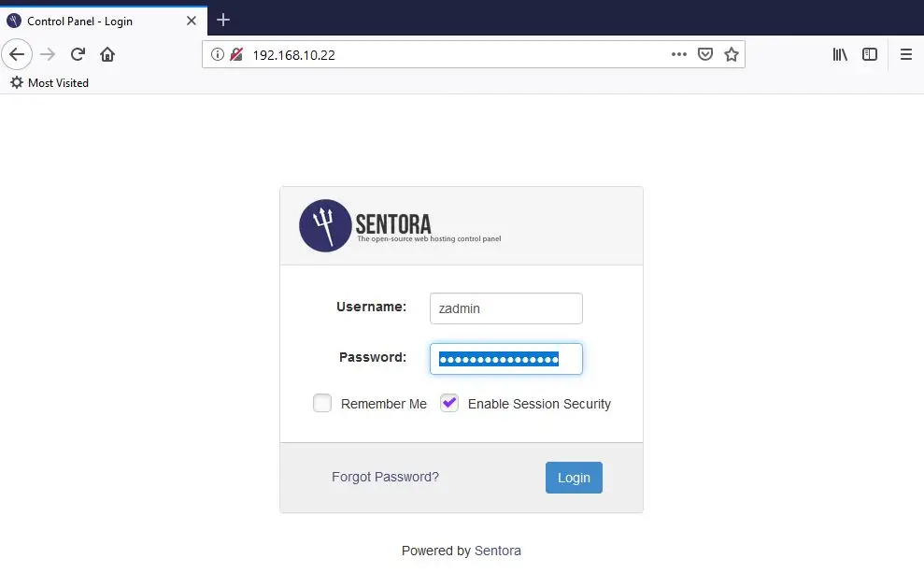Click the Login button

[574, 477]
